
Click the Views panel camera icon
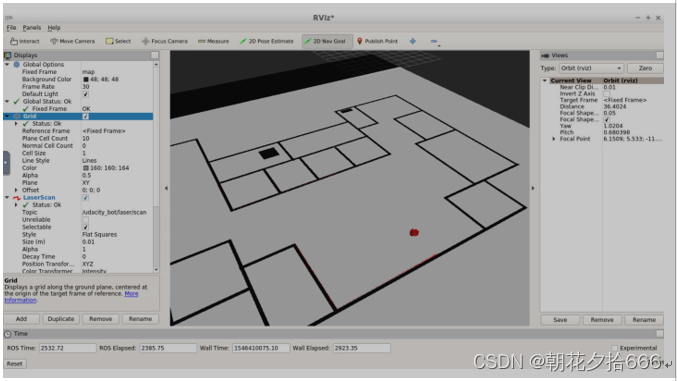[x=545, y=55]
